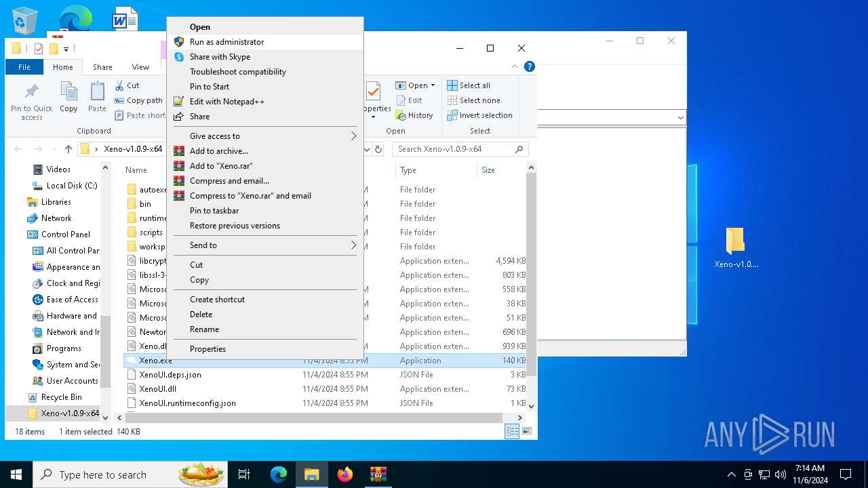Viewport: 868px width, 488px height.
Task: Click Share with Skype entry
Action: (265, 57)
